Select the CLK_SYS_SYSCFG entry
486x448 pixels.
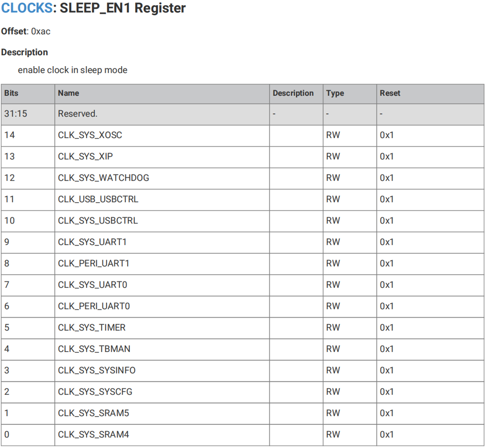(x=95, y=392)
